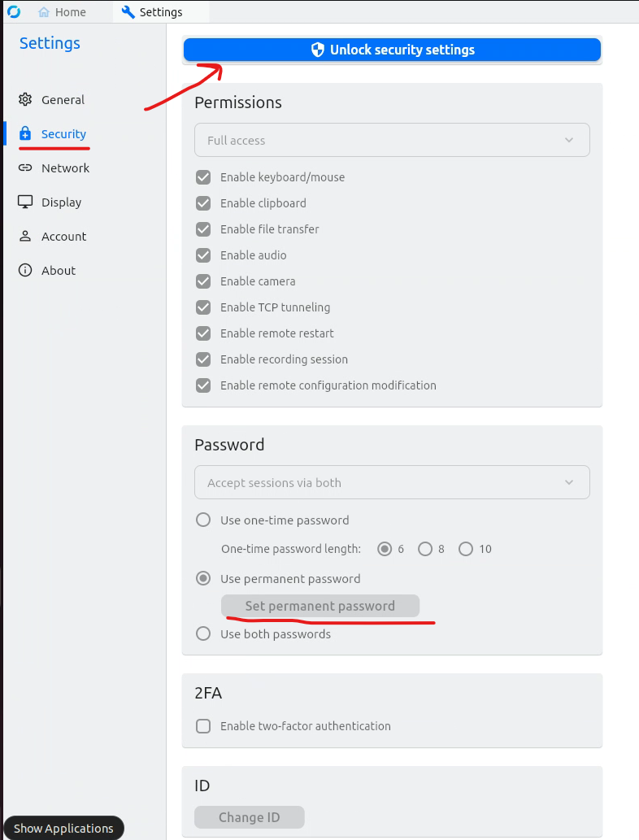Open the Full access permissions dropdown
The width and height of the screenshot is (639, 840).
pos(392,140)
